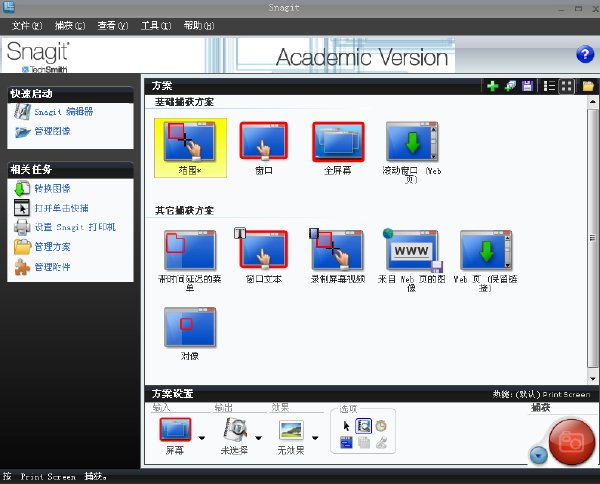Select the 窗口文本 window text profile

click(x=264, y=256)
